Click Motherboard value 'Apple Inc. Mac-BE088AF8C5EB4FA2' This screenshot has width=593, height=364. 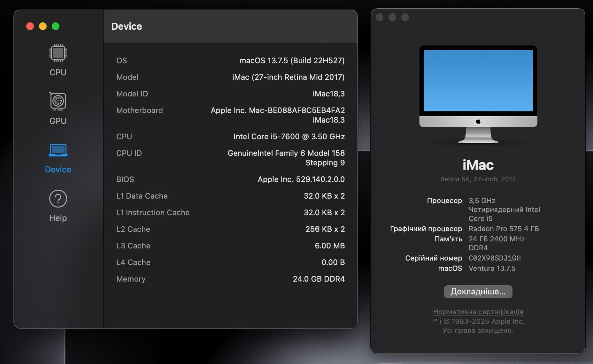[x=278, y=110]
